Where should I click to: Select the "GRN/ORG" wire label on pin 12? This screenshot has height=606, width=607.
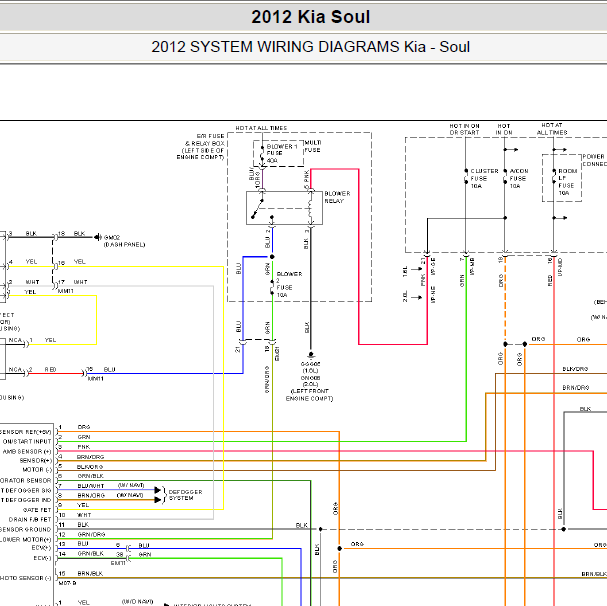click(x=91, y=534)
